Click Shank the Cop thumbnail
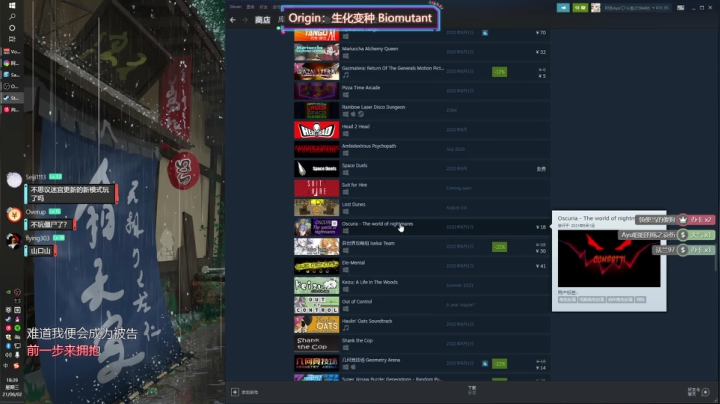 click(316, 343)
